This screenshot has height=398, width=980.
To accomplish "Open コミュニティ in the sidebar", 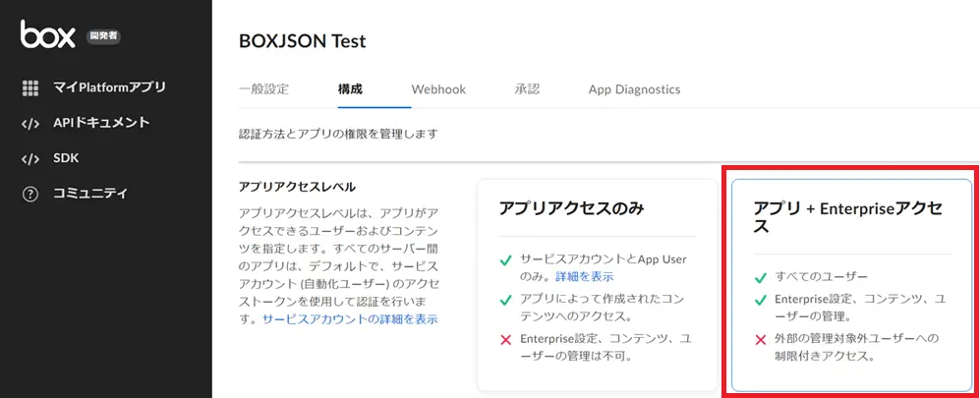I will (89, 193).
